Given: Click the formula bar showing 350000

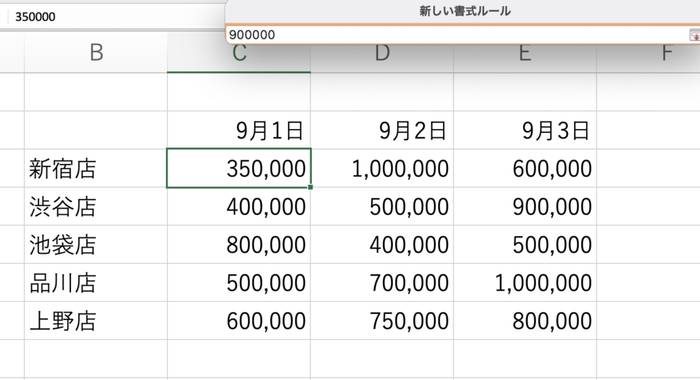Looking at the screenshot, I should point(116,17).
